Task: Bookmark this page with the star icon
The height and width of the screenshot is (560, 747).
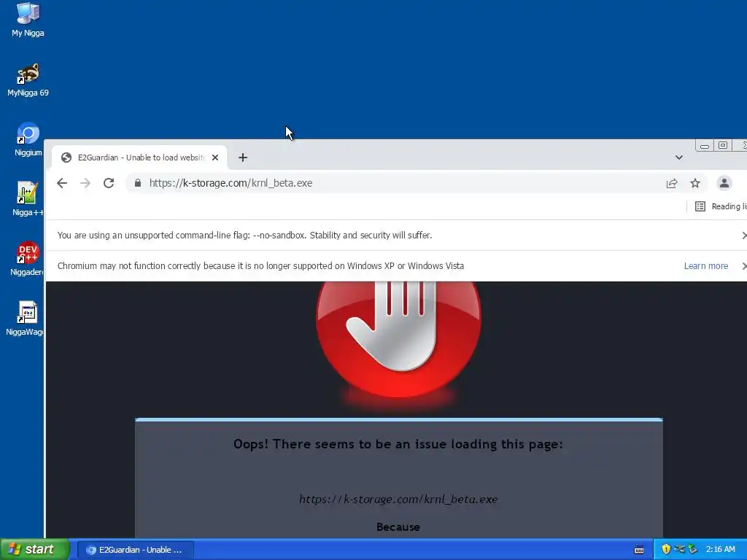Action: 695,183
